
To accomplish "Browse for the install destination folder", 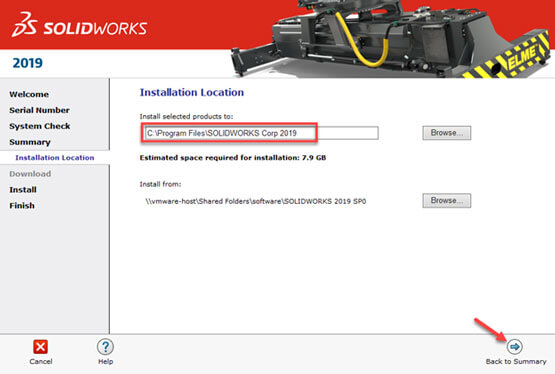I will click(447, 133).
